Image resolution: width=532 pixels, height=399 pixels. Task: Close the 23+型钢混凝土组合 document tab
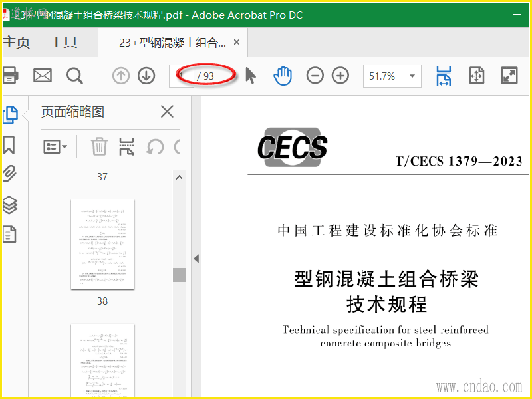[237, 42]
